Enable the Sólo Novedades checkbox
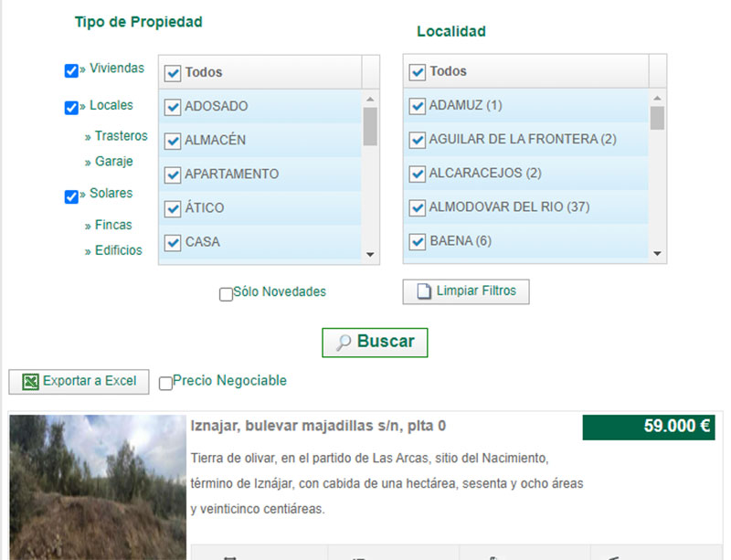Image resolution: width=731 pixels, height=560 pixels. point(226,294)
